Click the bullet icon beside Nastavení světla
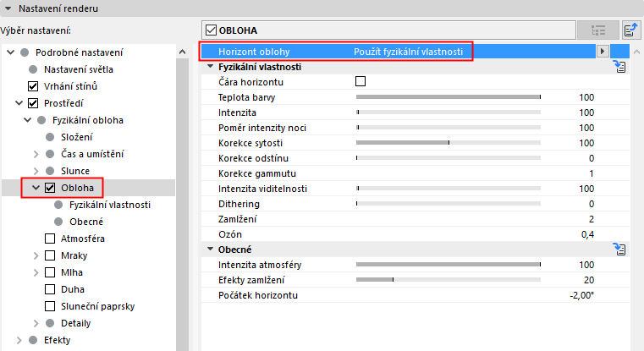Viewport: 644px width, 351px height. click(x=33, y=69)
